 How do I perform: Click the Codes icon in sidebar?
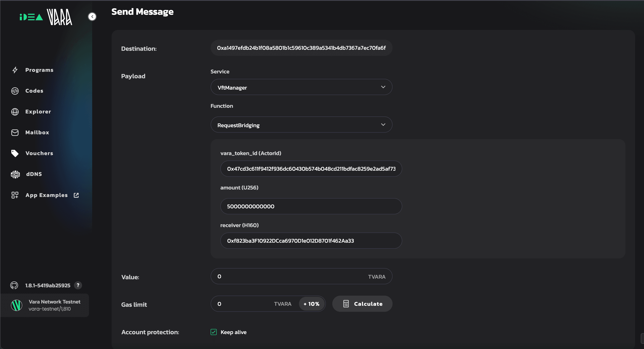point(15,91)
